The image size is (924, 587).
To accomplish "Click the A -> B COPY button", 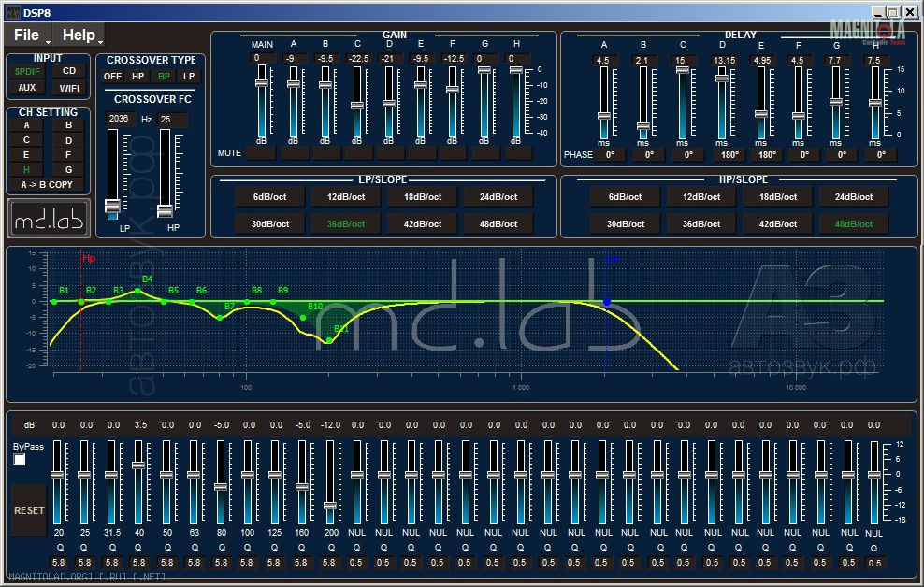I will coord(47,185).
